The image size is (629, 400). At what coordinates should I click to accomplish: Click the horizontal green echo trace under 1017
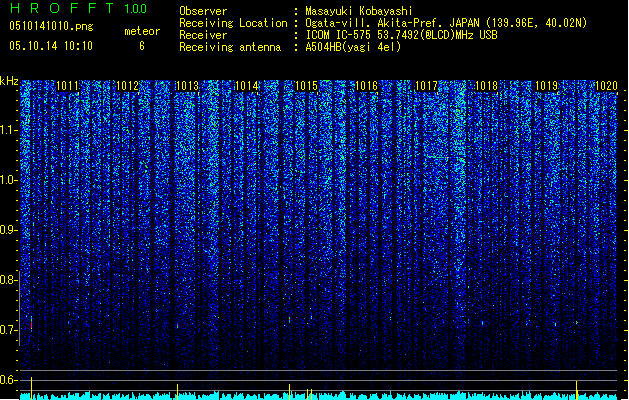click(444, 157)
